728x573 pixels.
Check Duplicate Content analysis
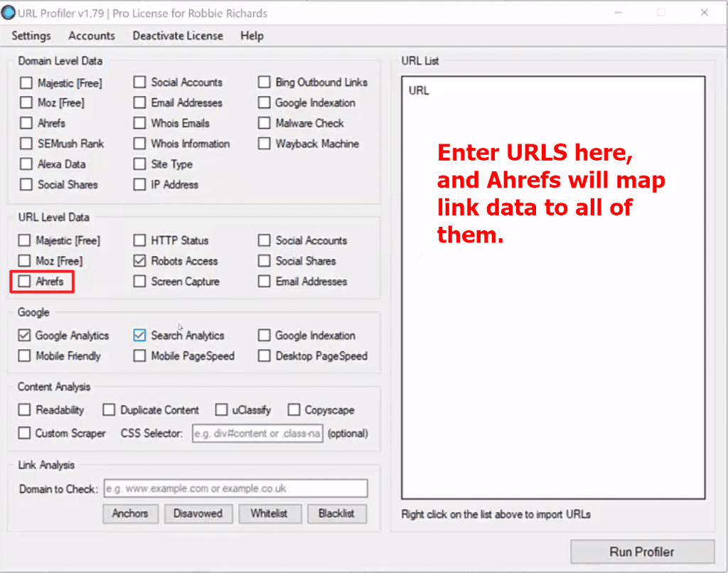pyautogui.click(x=109, y=410)
